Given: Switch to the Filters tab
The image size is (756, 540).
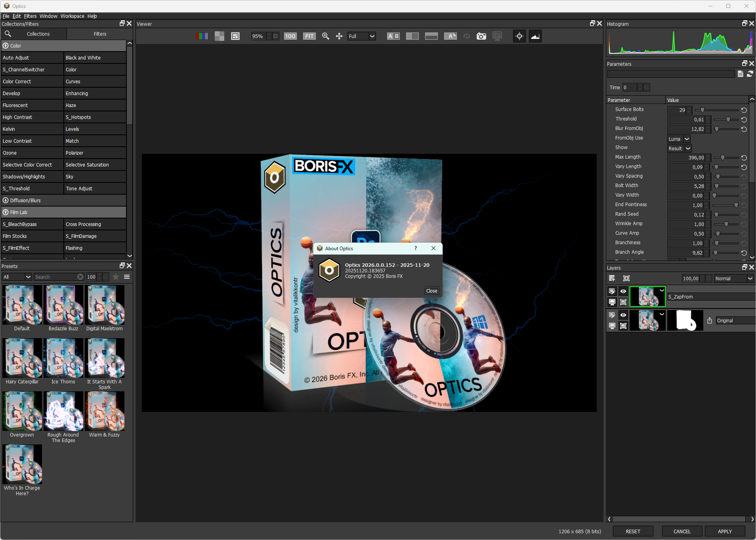Looking at the screenshot, I should coord(100,34).
